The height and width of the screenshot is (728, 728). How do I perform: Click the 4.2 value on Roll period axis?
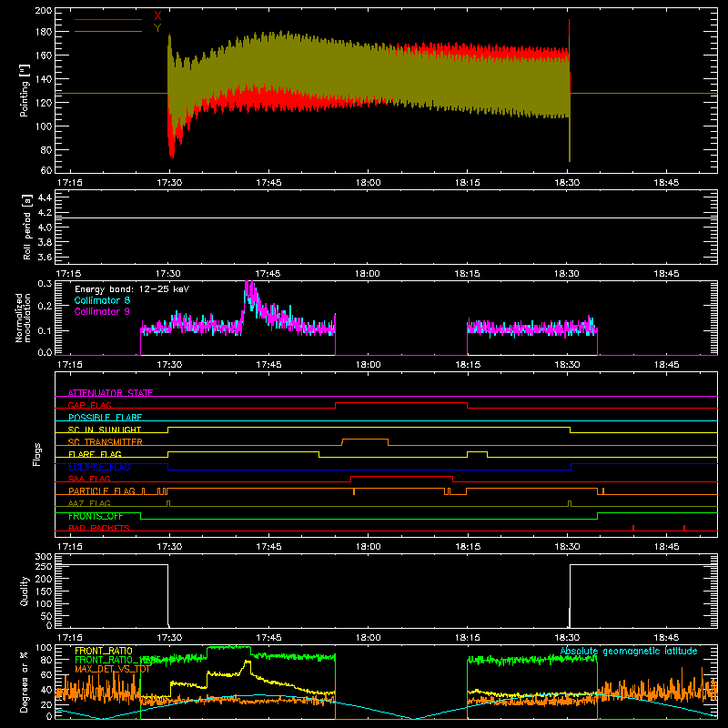(x=45, y=212)
